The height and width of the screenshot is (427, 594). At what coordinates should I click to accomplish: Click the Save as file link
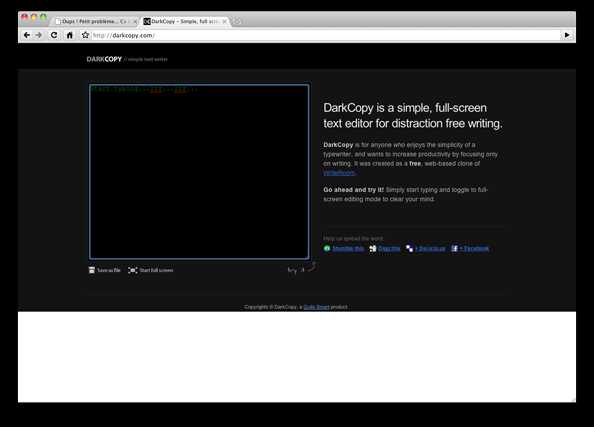(109, 270)
